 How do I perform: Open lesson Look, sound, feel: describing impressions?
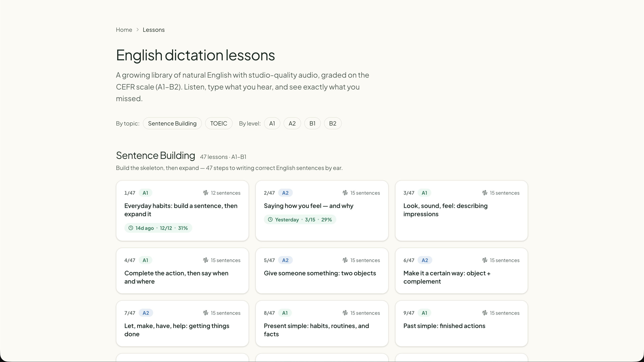pyautogui.click(x=461, y=211)
